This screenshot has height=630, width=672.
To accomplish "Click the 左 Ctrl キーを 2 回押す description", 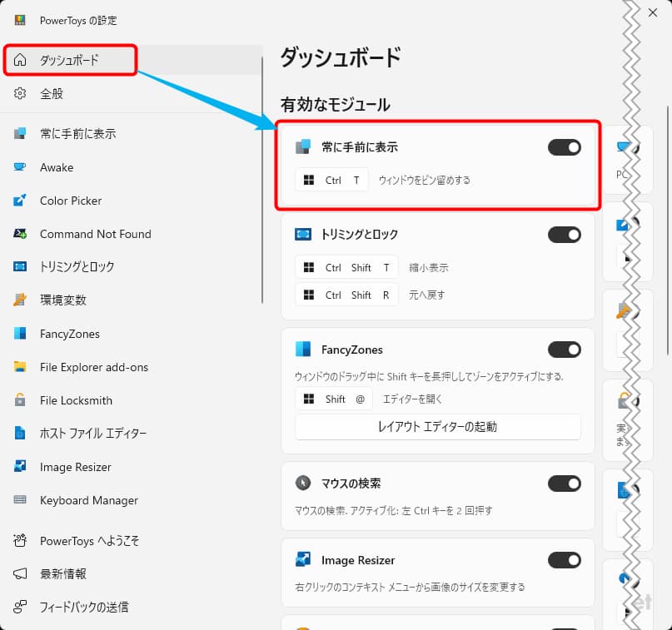I will (x=393, y=510).
